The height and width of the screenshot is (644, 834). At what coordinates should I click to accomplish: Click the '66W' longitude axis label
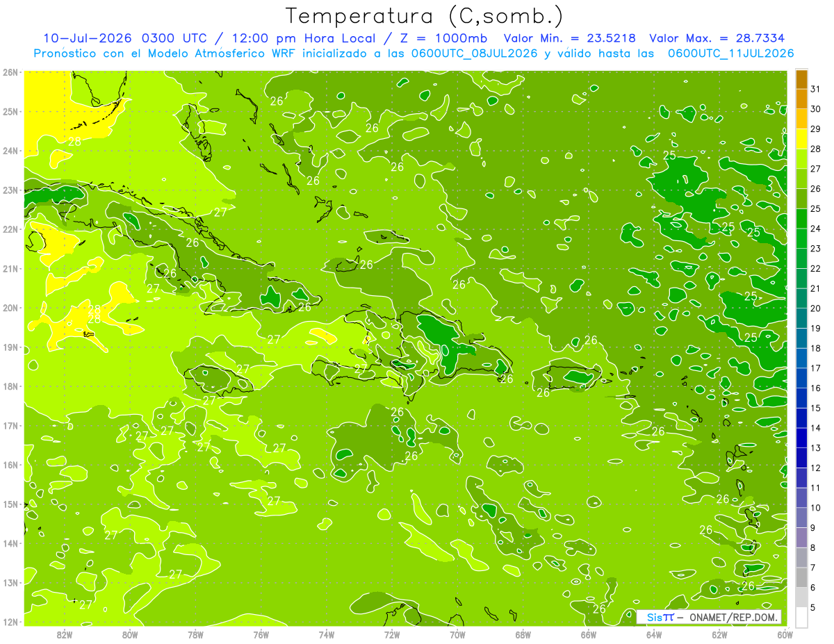588,634
